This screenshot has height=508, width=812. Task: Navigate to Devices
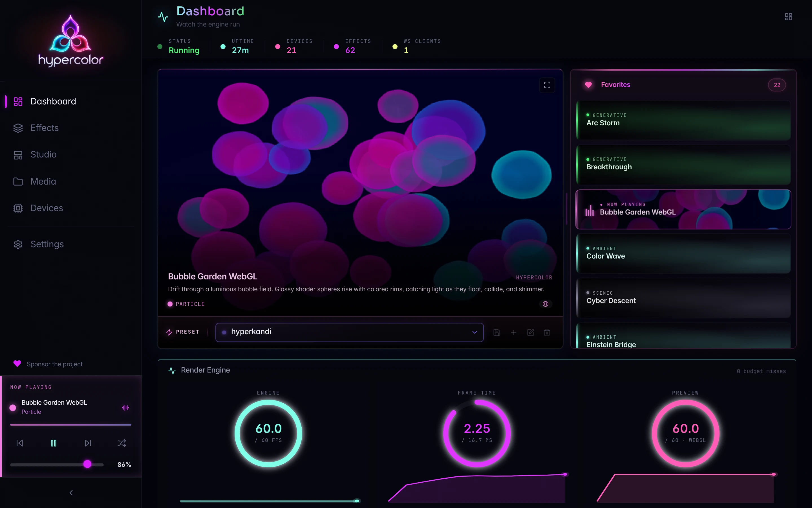[x=70, y=208]
